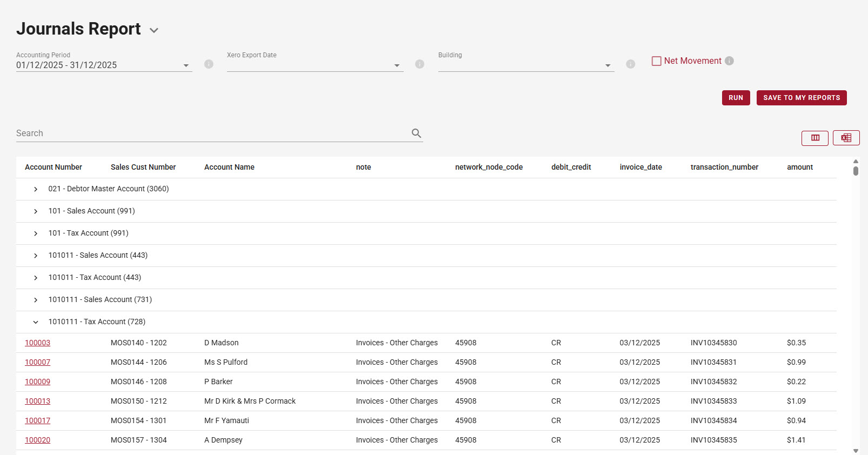
Task: Click the $1.41 amount cell
Action: point(796,440)
